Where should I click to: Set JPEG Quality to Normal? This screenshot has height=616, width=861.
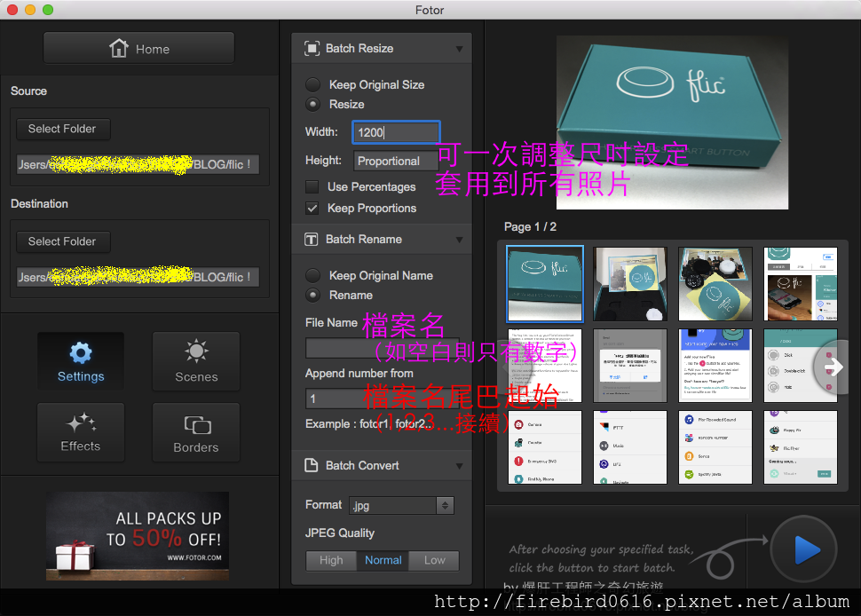point(383,560)
